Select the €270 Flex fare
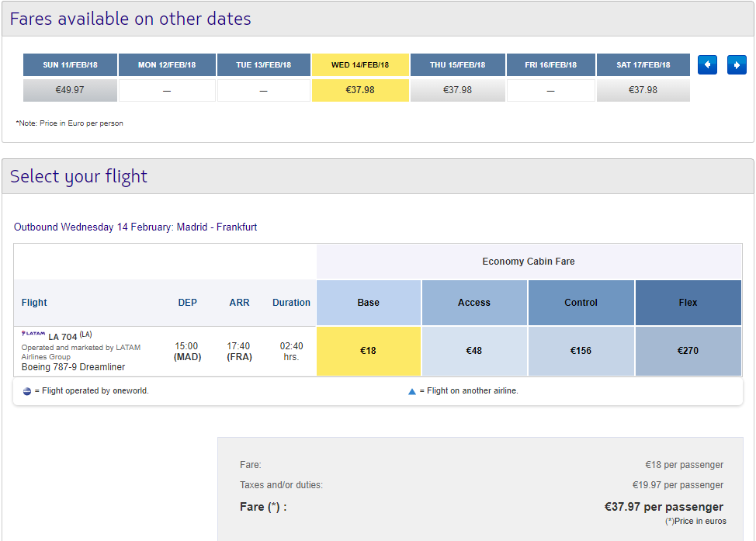Screen dimensions: 756x541 688,351
